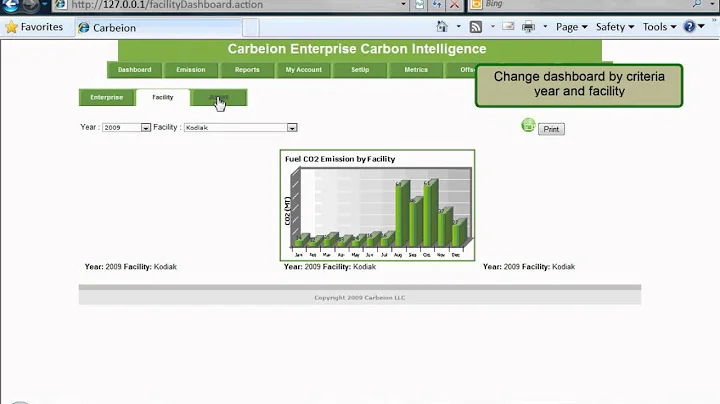Open the SetUp menu item
Screen dimensions: 720x404
(360, 70)
